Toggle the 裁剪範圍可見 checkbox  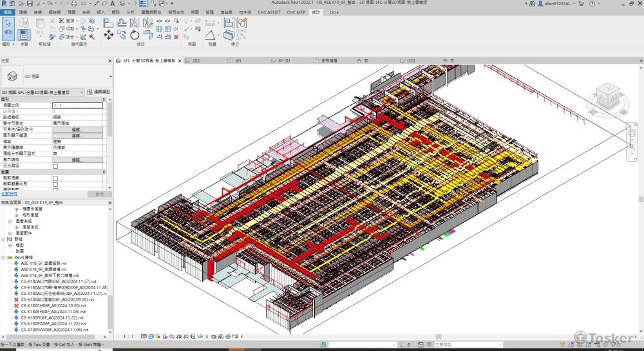pos(55,184)
